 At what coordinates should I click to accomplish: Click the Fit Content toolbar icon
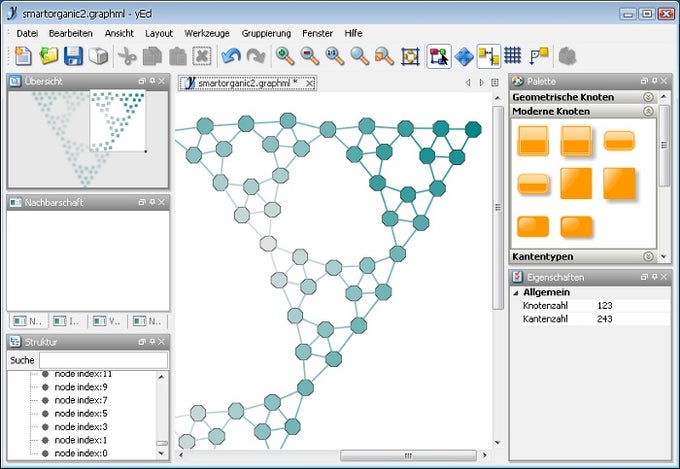(x=410, y=56)
